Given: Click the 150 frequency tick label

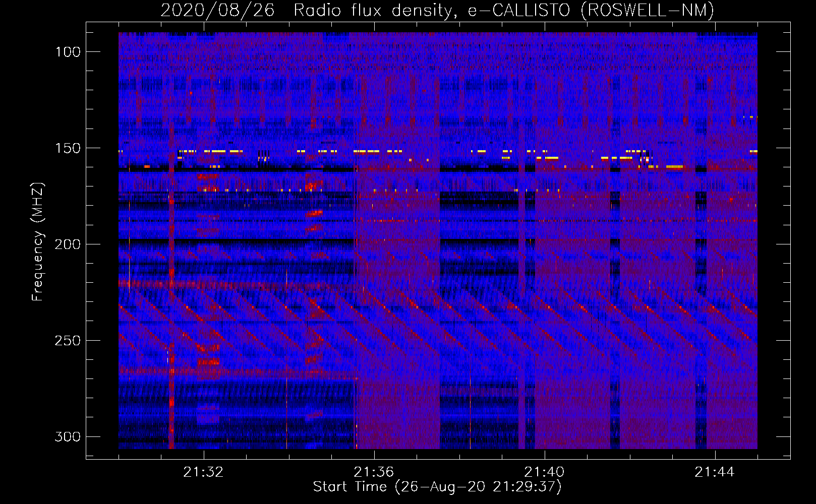Looking at the screenshot, I should point(68,148).
